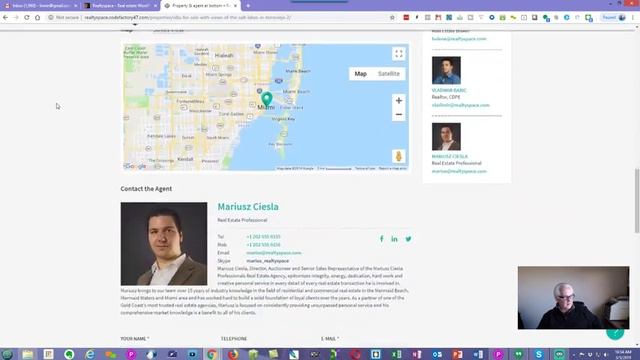Viewport: 640px width, 360px height.
Task: Open PowerPoint from taskbar
Action: (x=457, y=354)
